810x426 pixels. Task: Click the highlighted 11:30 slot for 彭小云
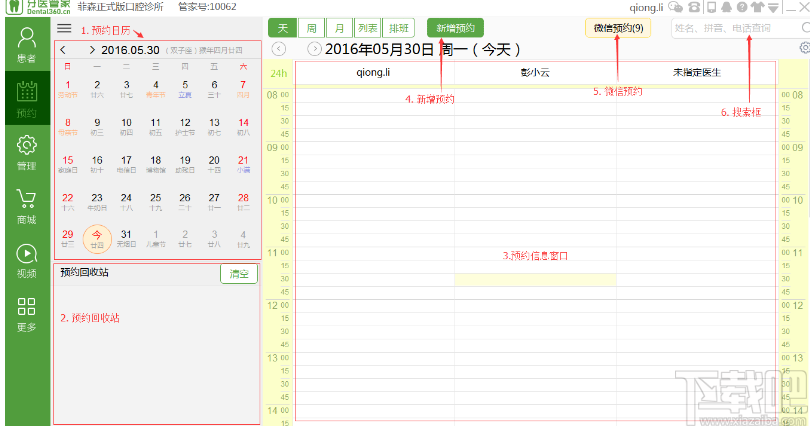535,279
